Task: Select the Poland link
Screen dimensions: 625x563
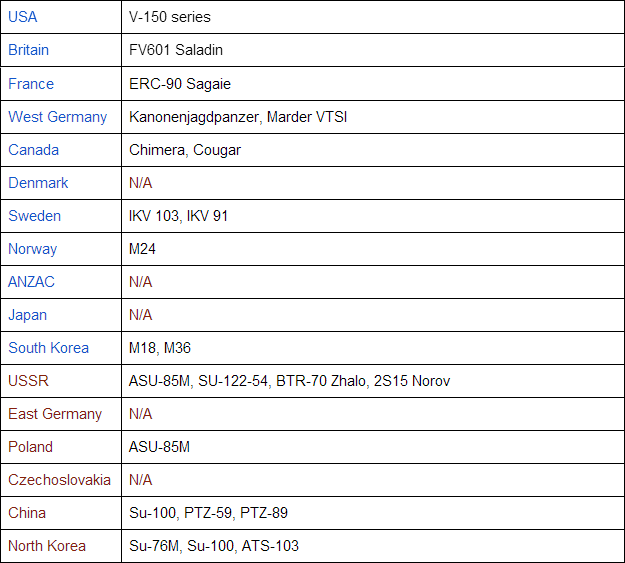Action: 30,446
